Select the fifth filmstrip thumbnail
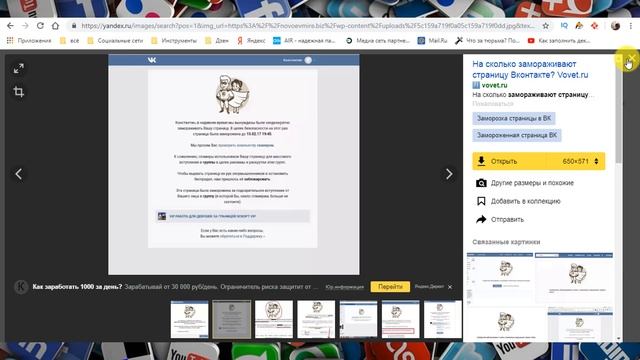Image resolution: width=640 pixels, height=360 pixels. point(358,319)
